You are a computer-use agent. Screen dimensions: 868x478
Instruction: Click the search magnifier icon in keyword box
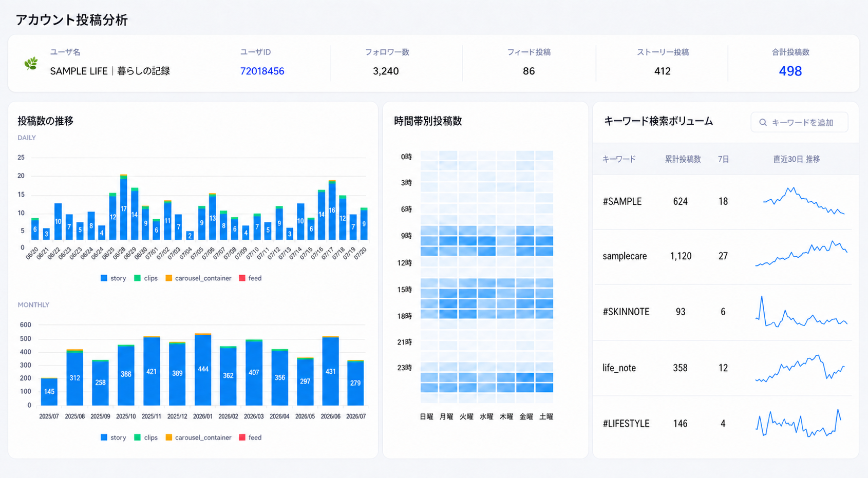click(x=763, y=123)
